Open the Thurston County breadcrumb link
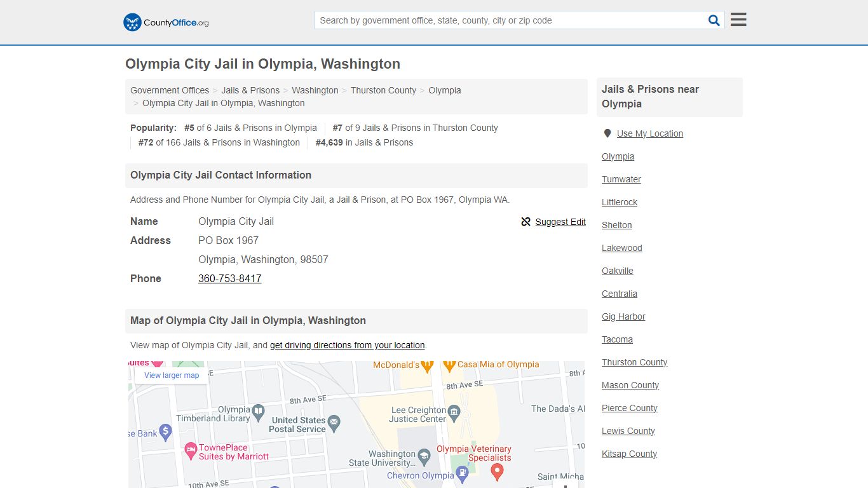Screen dimensions: 868x488 click(383, 90)
